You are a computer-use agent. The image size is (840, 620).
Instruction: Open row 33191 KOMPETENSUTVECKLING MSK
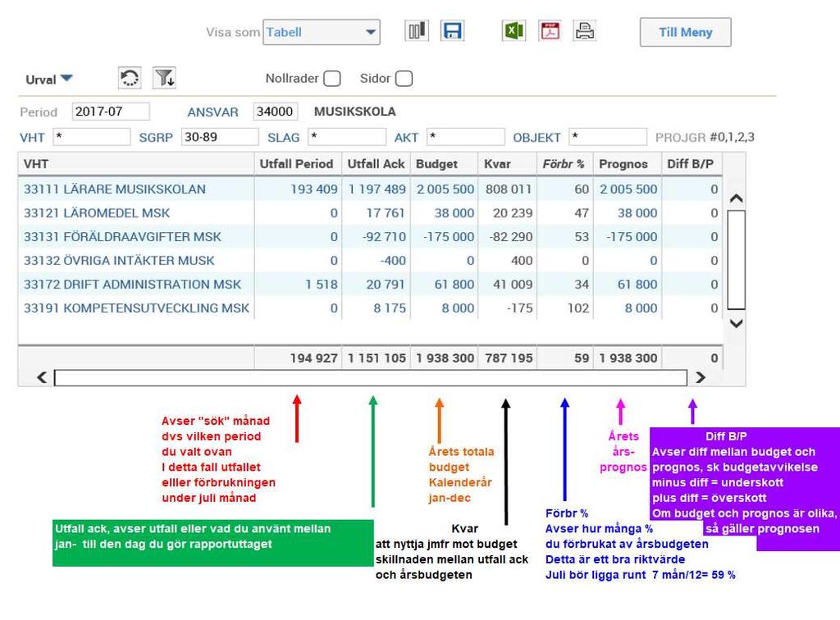click(137, 308)
